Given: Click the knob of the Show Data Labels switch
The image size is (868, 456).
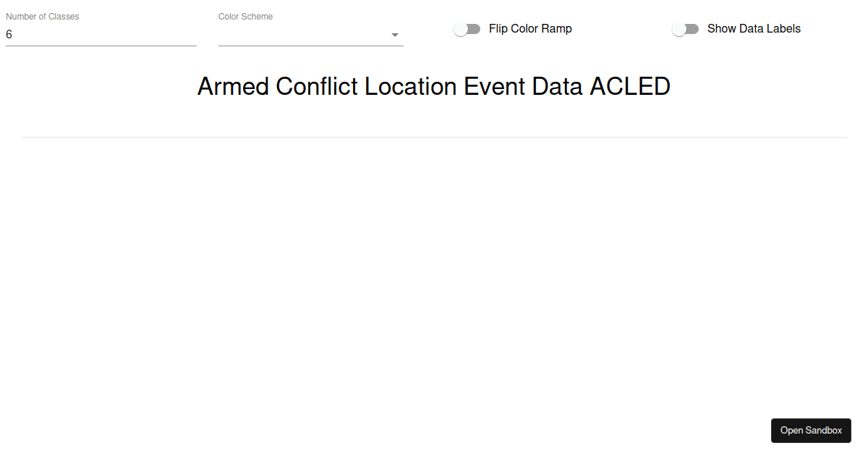Looking at the screenshot, I should [x=679, y=29].
